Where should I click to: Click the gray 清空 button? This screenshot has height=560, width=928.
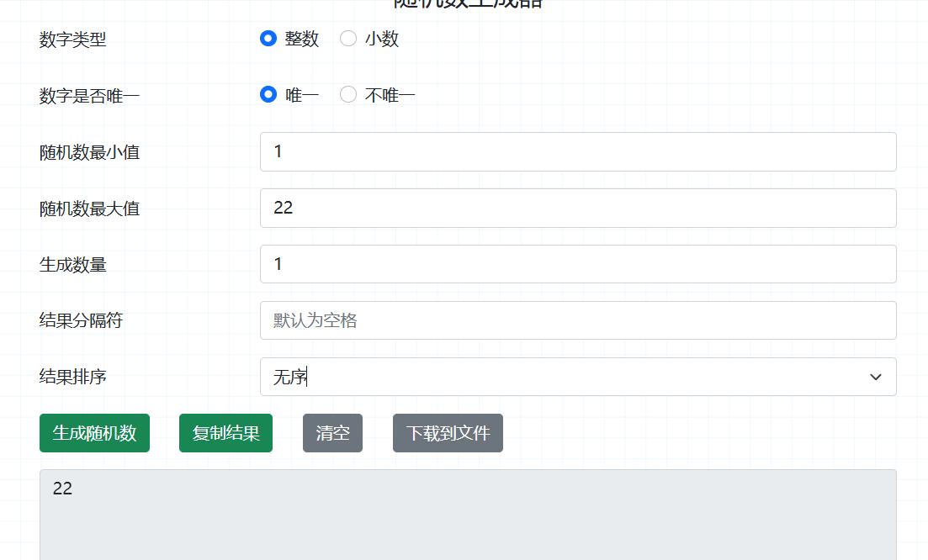coord(332,433)
